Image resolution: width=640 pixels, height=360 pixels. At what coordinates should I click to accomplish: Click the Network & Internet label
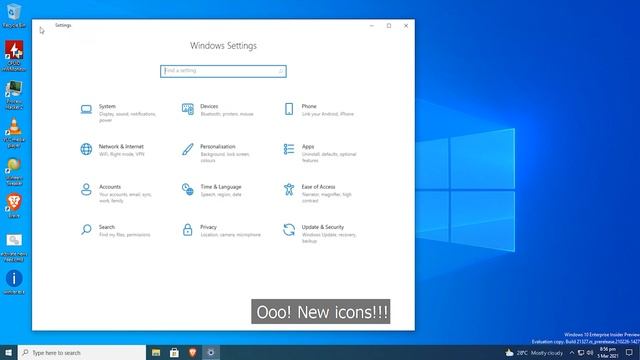tap(121, 147)
